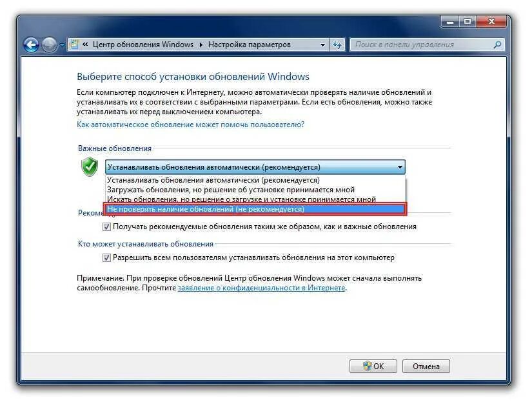Collapse the important updates combo box arrow

point(400,167)
